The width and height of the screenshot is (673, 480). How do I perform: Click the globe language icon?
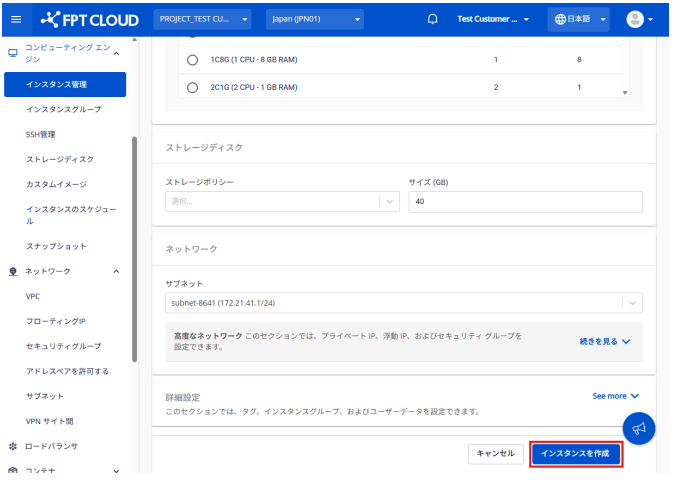pos(561,19)
